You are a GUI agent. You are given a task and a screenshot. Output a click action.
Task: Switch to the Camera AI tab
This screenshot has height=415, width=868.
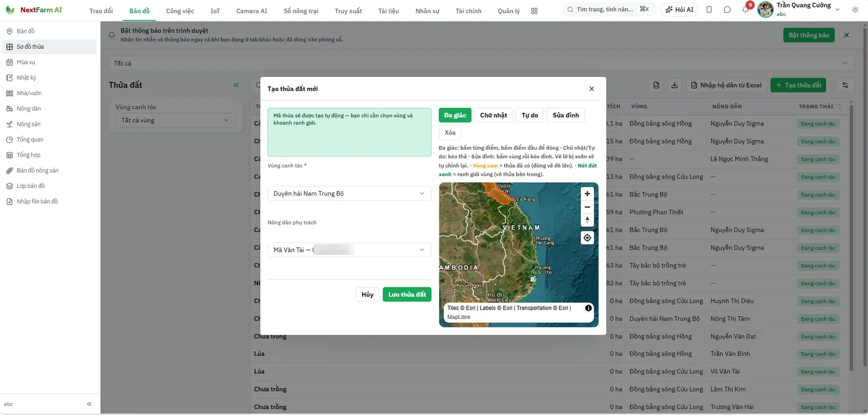tap(252, 11)
